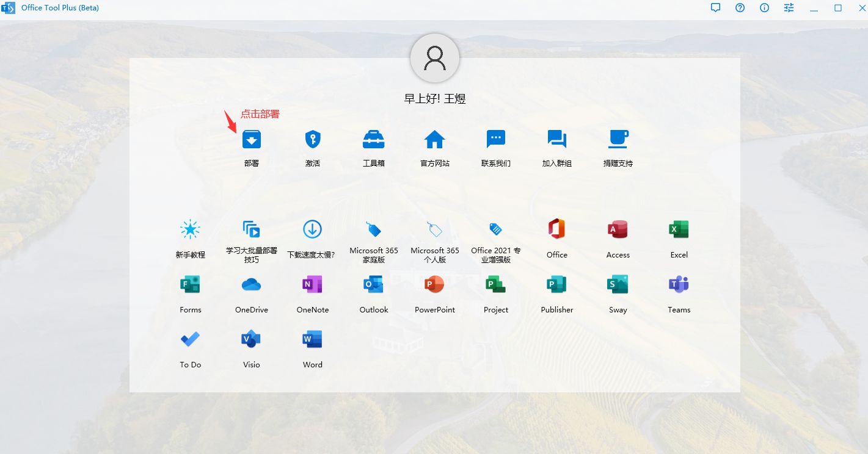Open the settings sliders icon
Viewport: 868px width, 454px height.
tap(789, 8)
